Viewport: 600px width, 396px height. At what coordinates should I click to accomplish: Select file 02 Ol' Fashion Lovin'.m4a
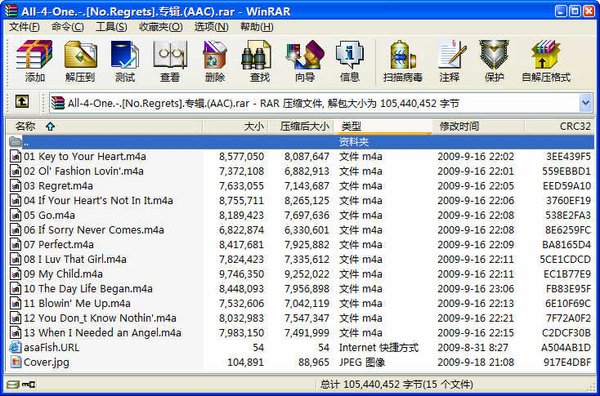pos(83,171)
